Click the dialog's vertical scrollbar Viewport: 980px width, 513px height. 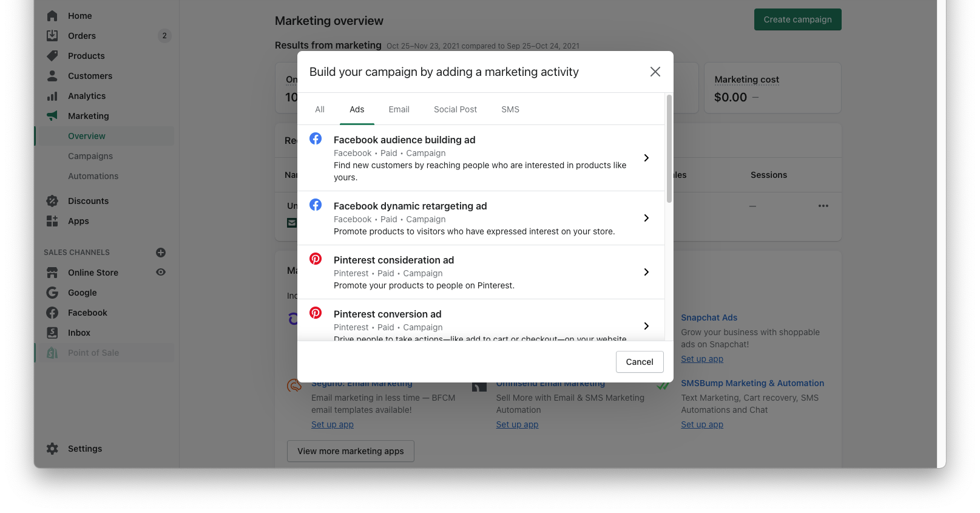click(669, 149)
